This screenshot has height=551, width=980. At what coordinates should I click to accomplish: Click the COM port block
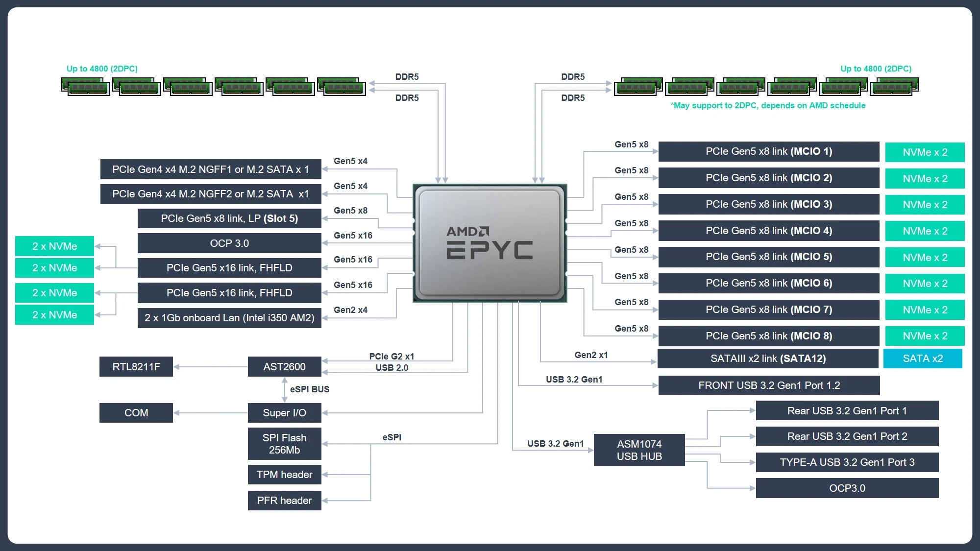pyautogui.click(x=136, y=413)
